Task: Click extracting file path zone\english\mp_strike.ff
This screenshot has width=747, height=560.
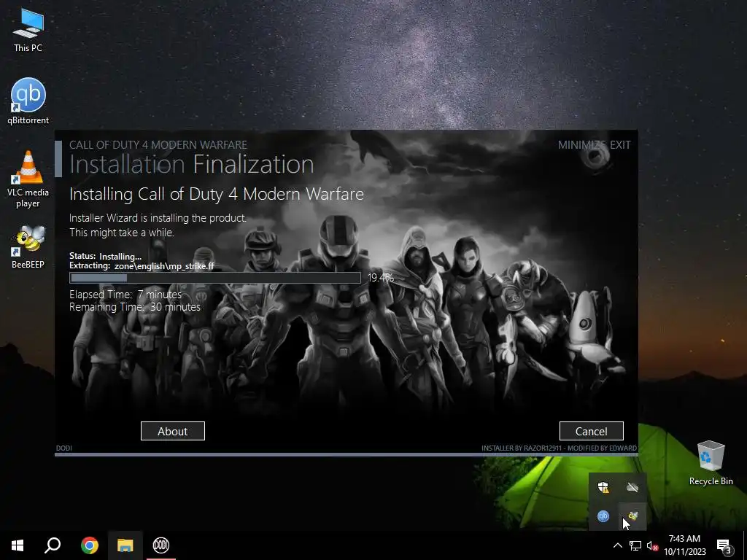Action: pyautogui.click(x=164, y=266)
